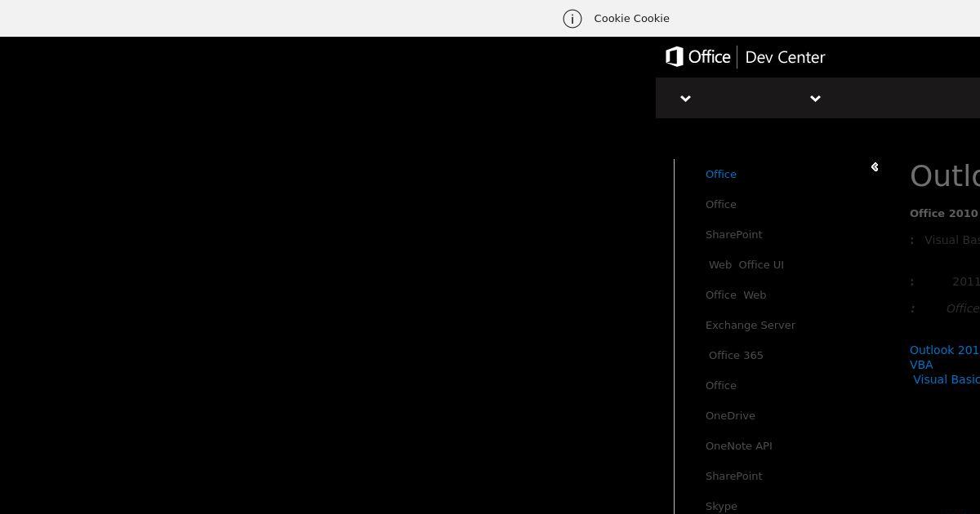Open the Exchange Server sidebar item

(751, 326)
